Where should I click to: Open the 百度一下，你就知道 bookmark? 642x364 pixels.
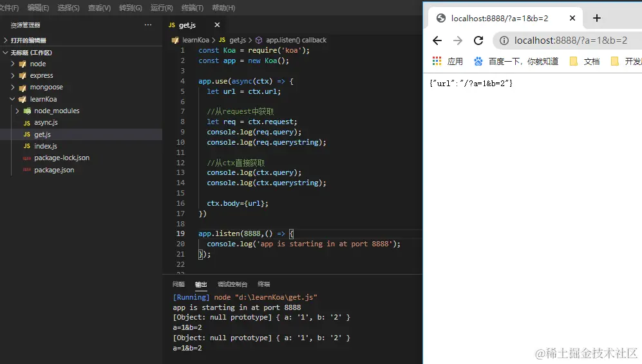(516, 61)
